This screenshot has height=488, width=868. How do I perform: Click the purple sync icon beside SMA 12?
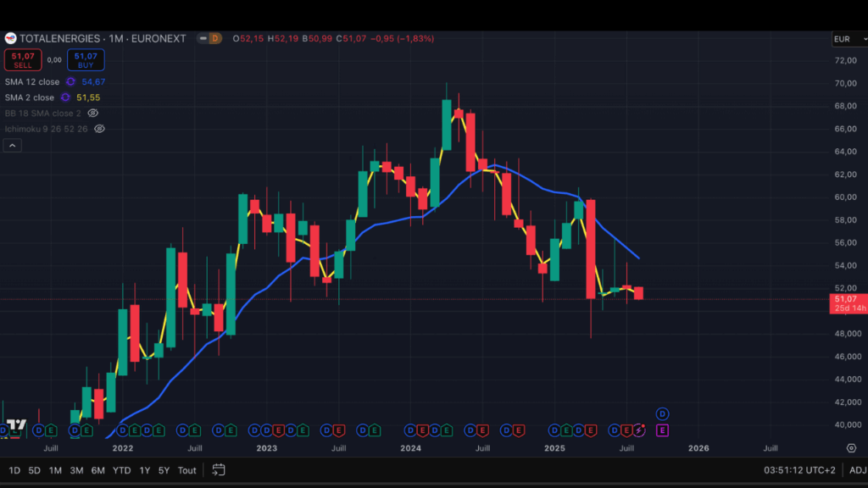click(71, 82)
